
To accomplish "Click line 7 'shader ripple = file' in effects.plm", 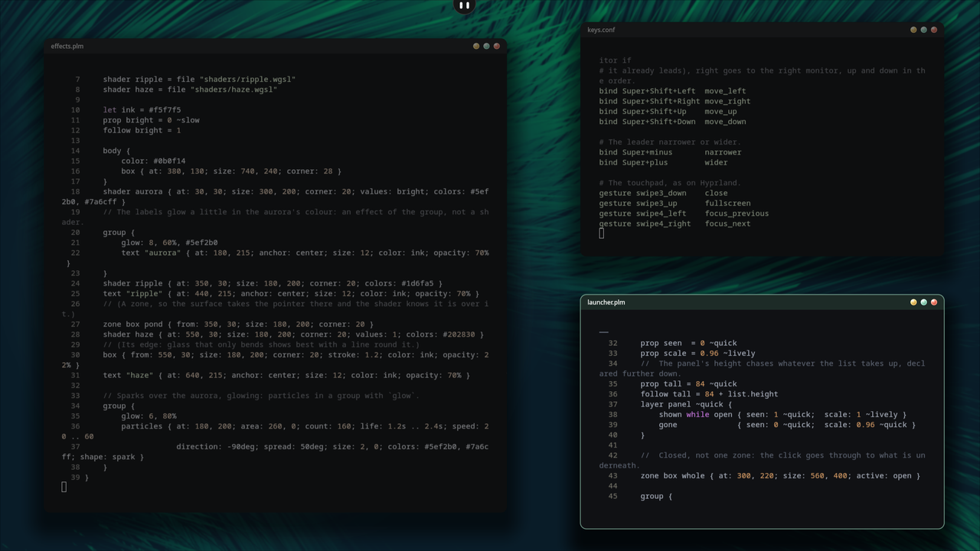I will coord(199,80).
